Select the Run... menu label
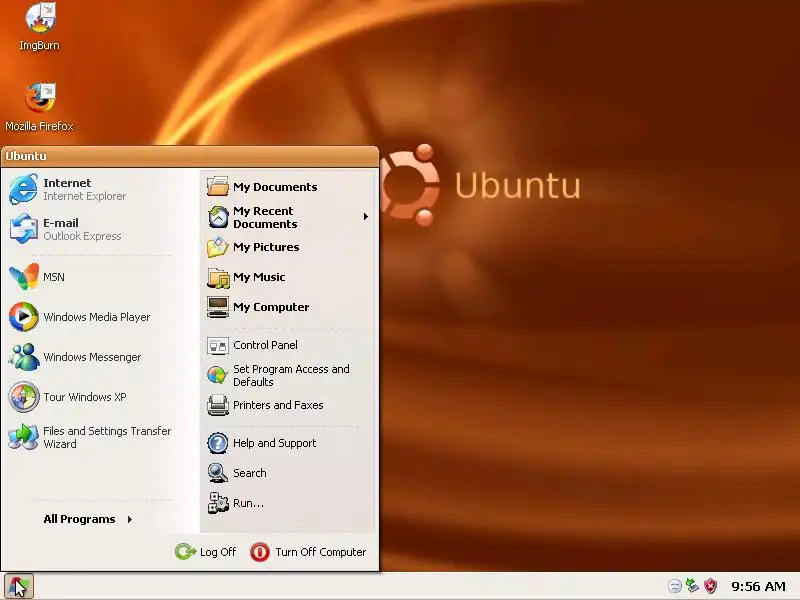This screenshot has width=800, height=600. [x=248, y=503]
